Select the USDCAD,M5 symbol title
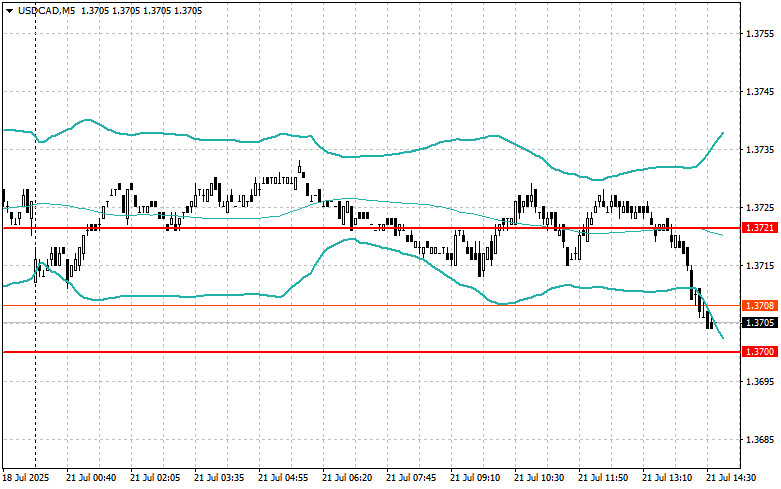The width and height of the screenshot is (781, 489). [46, 10]
